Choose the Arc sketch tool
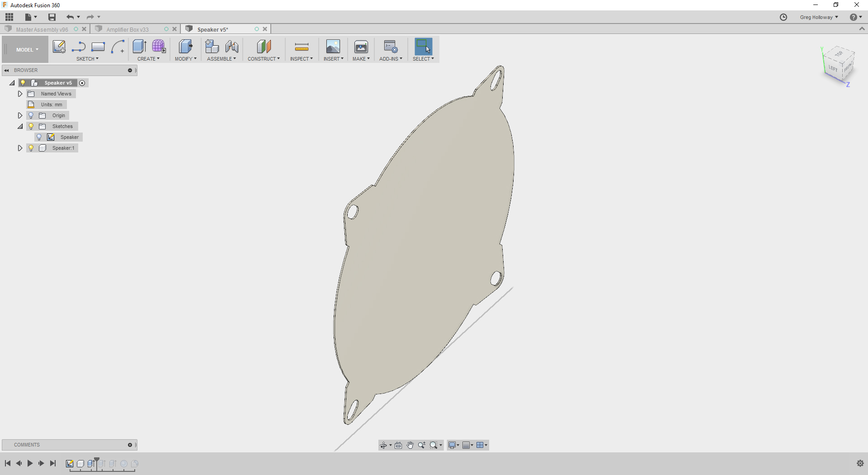 tap(118, 47)
